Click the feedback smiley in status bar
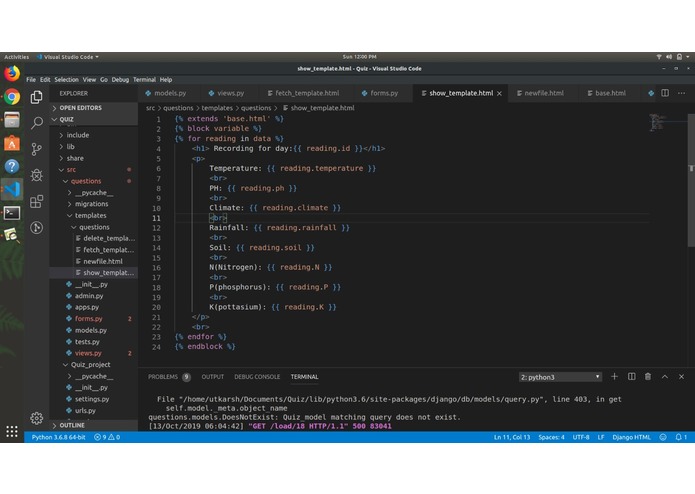This screenshot has width=695, height=494. [x=663, y=437]
